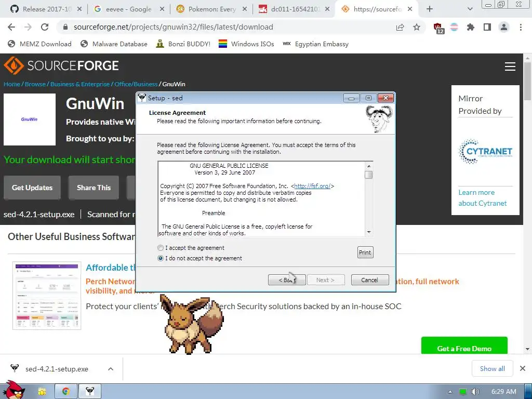Open the 'Malware Database' bookmark
This screenshot has width=532, height=399.
click(x=114, y=44)
